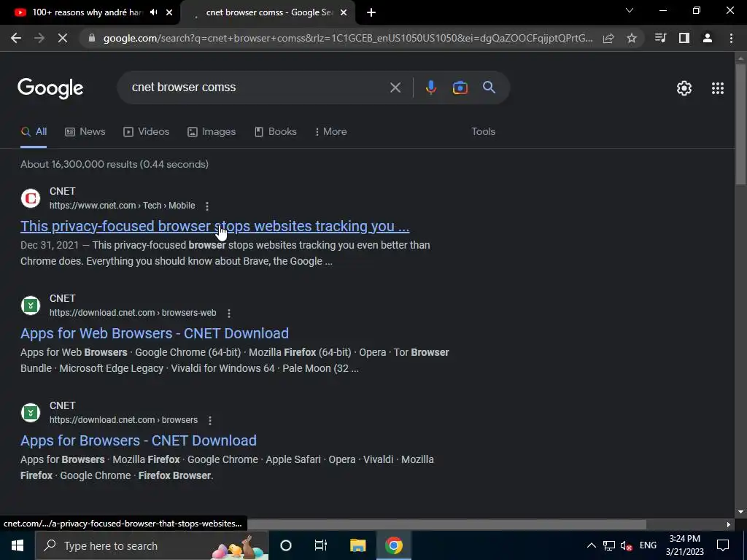Open the clock showing 3:24 PM
Image resolution: width=747 pixels, height=560 pixels.
click(x=684, y=545)
